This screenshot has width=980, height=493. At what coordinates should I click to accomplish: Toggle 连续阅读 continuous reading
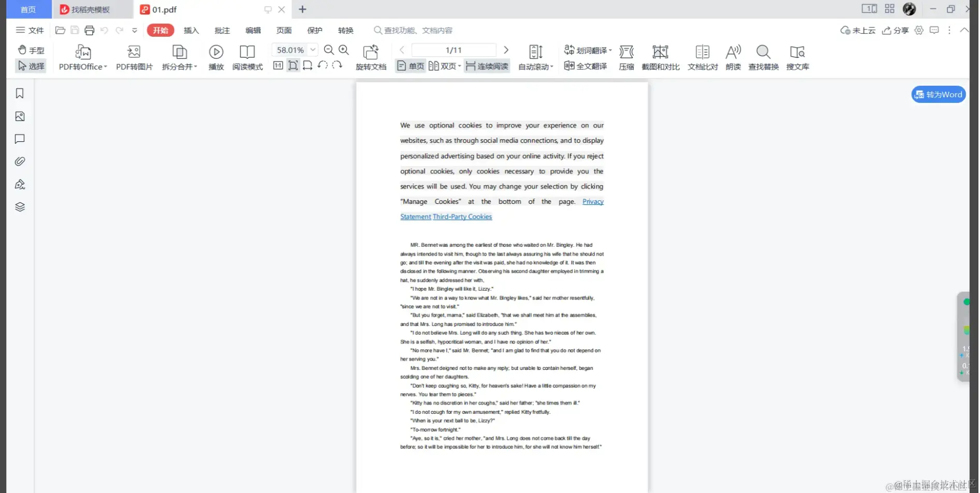[x=487, y=66]
